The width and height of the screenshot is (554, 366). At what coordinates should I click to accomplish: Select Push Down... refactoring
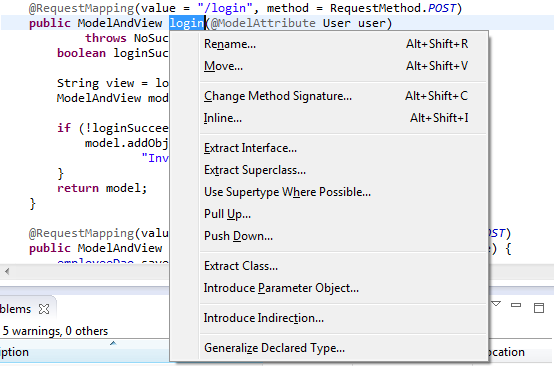tap(343, 236)
